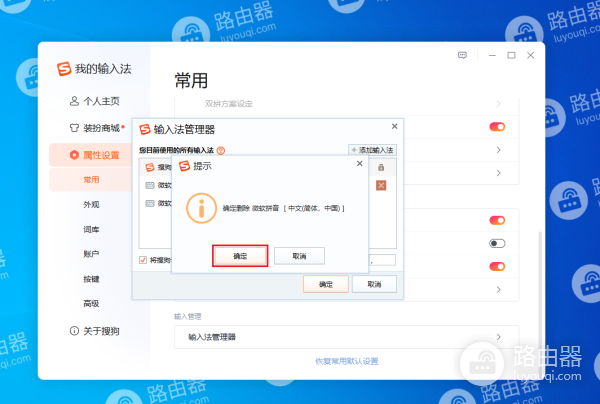Viewport: 600px width, 404px height.
Task: Expand the 双拼方案设定 row chevron
Action: (498, 103)
